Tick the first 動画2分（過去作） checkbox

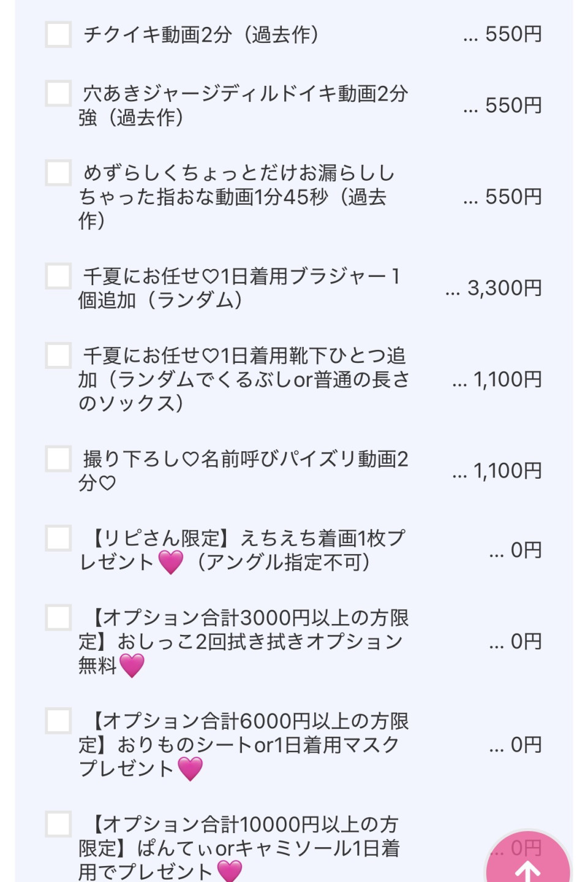pyautogui.click(x=59, y=34)
